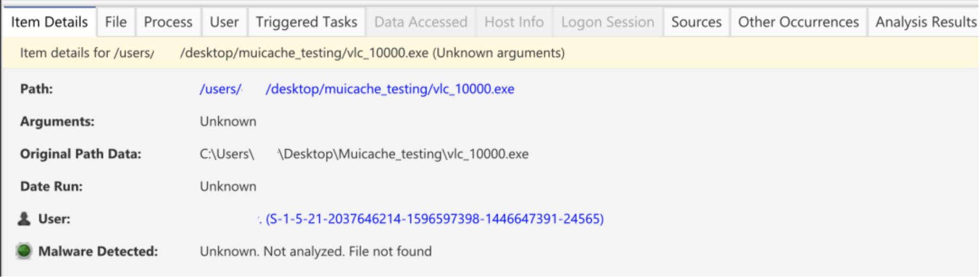The image size is (980, 277).
Task: Click the Path field label
Action: (x=34, y=89)
